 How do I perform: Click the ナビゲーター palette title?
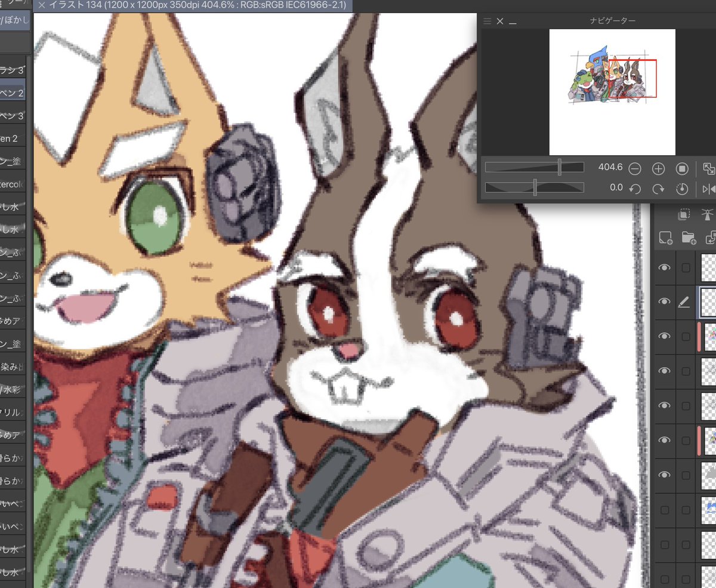612,21
